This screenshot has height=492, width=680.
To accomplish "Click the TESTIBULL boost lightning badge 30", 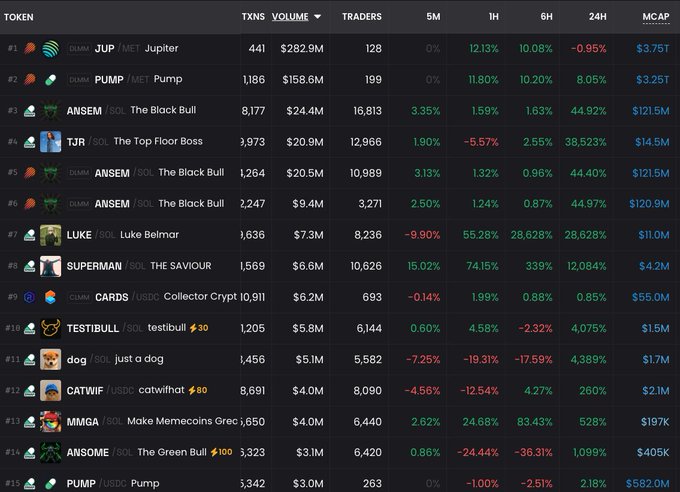I will point(199,328).
